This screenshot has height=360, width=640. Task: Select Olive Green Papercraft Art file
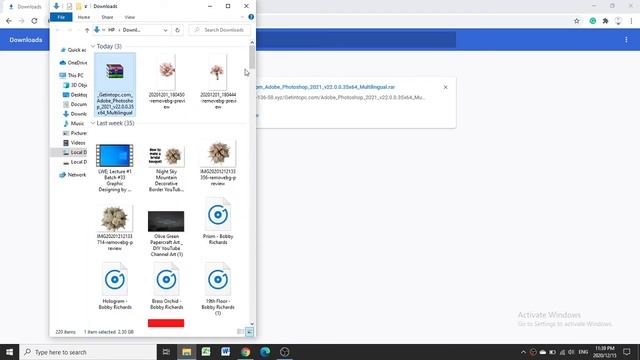(166, 233)
